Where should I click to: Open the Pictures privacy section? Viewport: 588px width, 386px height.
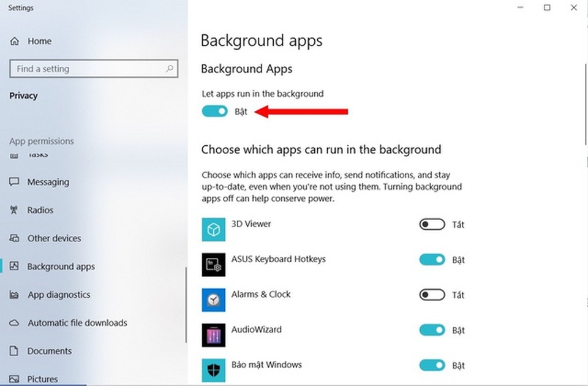coord(43,379)
